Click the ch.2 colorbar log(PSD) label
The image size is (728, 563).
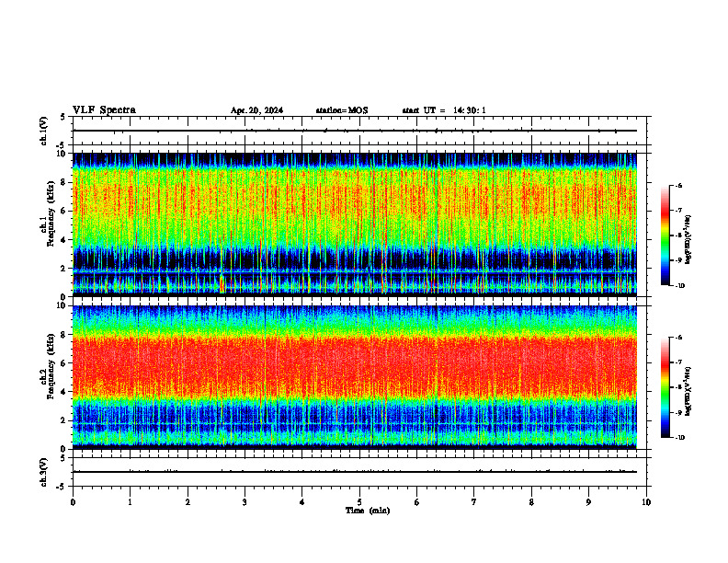(x=688, y=391)
